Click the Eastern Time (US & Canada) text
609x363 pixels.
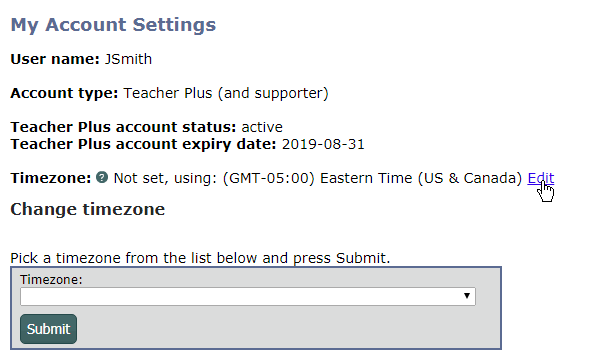point(421,178)
